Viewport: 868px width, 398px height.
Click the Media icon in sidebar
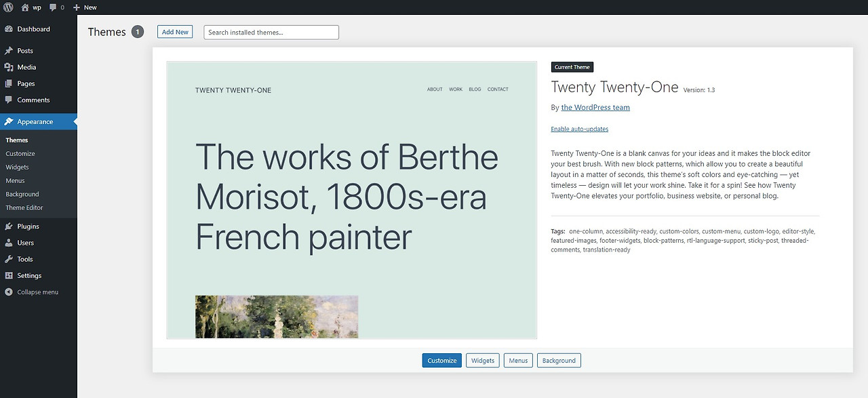pos(9,67)
